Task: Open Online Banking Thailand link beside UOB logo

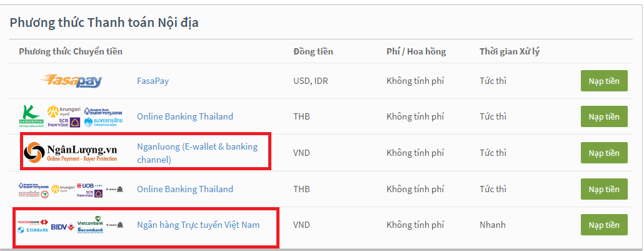Action: tap(185, 189)
